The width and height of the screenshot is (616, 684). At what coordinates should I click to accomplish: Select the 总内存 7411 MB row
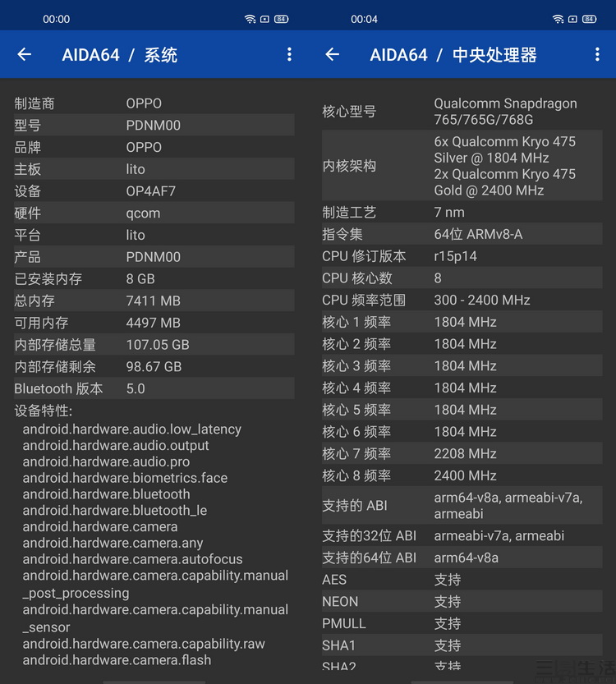[154, 301]
